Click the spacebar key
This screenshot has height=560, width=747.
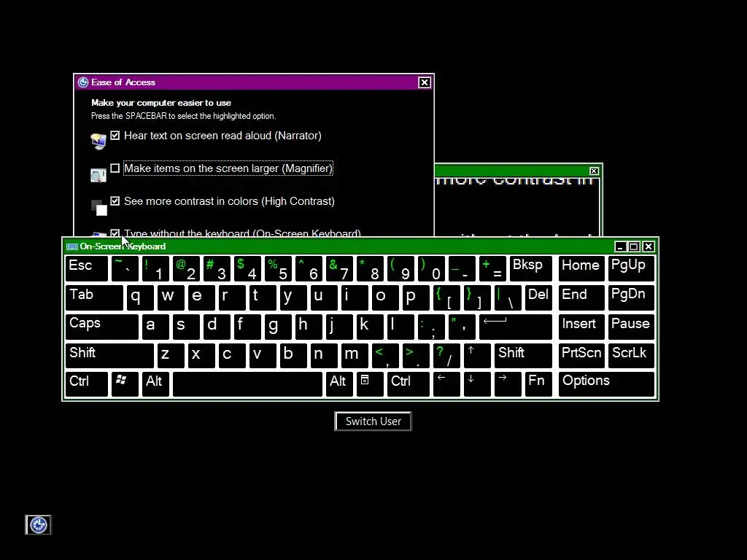pos(248,384)
